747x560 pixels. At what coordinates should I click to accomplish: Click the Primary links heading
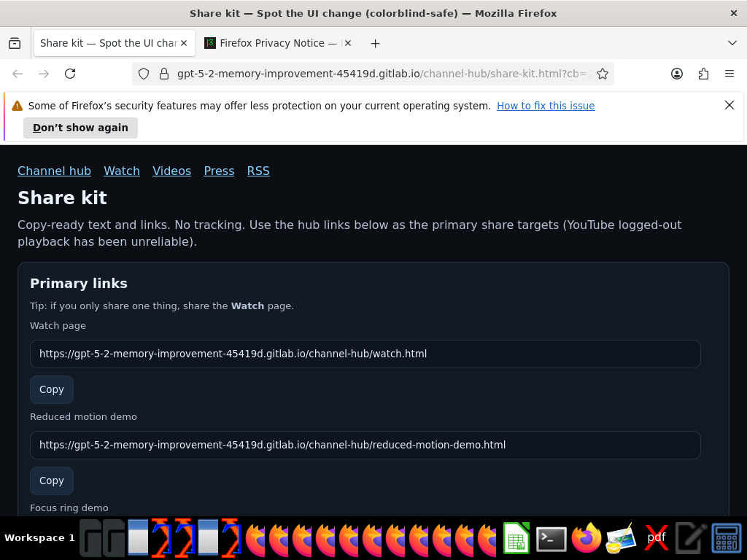(79, 284)
